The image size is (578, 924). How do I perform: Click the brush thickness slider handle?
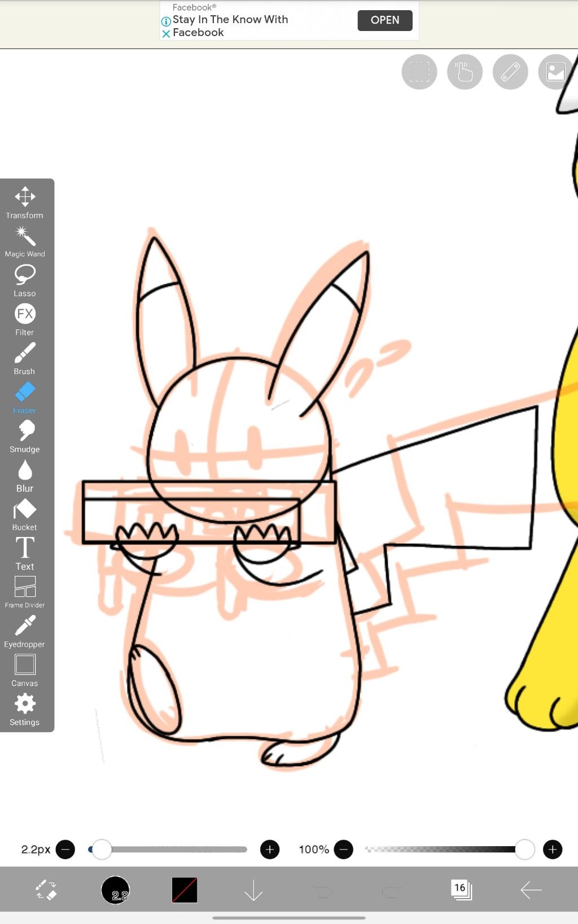pyautogui.click(x=102, y=849)
